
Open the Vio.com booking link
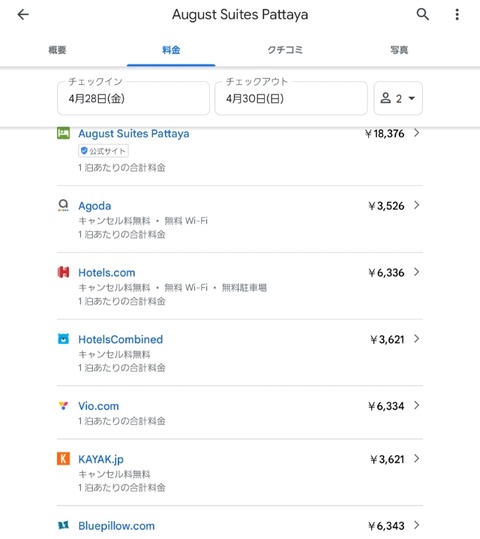(99, 406)
